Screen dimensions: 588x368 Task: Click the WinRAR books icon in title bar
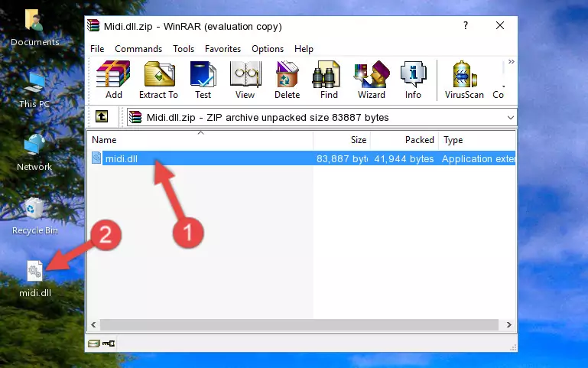93,26
